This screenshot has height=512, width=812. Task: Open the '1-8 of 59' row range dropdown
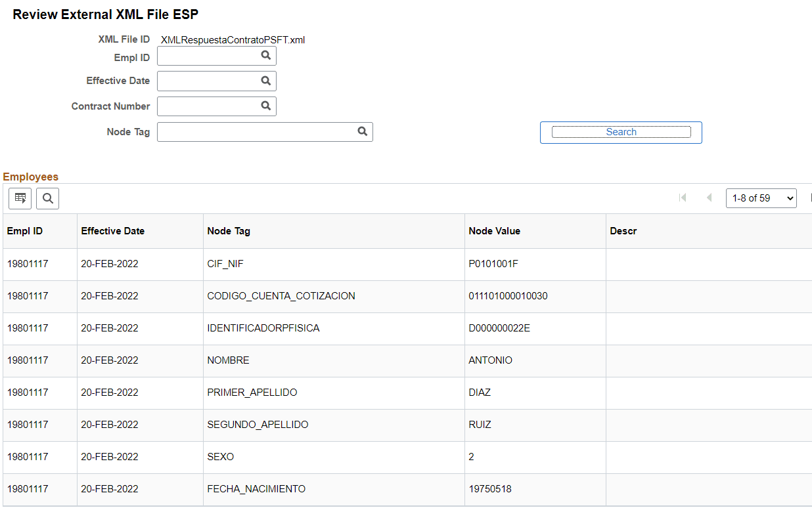[x=761, y=198]
